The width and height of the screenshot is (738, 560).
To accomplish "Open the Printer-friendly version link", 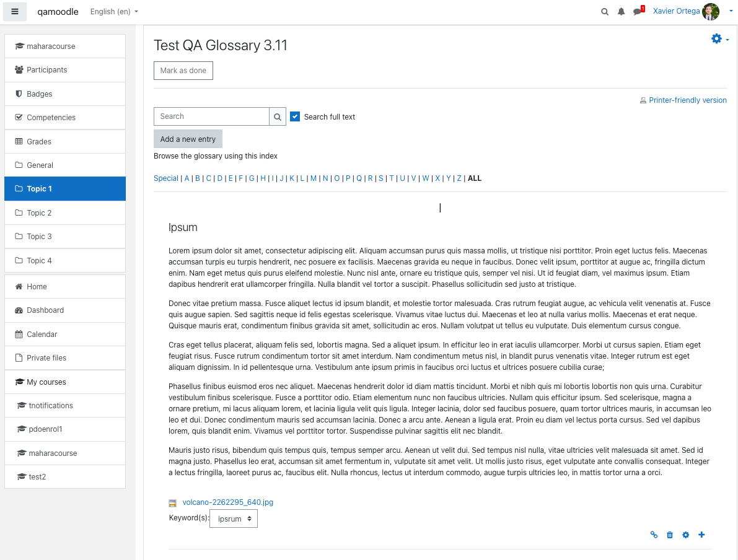I will (688, 100).
